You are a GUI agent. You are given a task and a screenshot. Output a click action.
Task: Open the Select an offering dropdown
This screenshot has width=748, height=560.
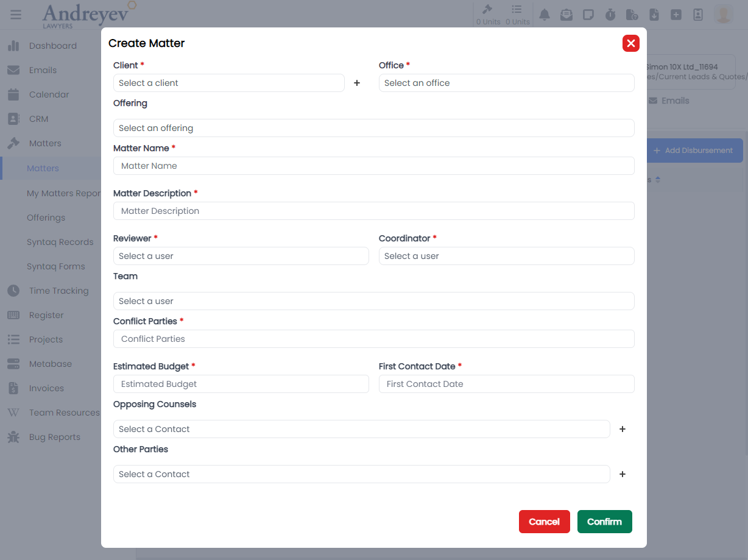(x=373, y=128)
